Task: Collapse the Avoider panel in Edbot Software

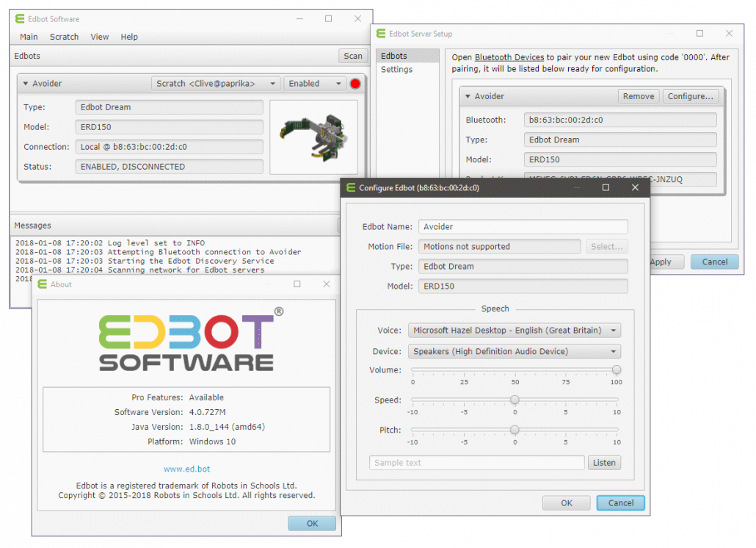Action: (x=27, y=83)
